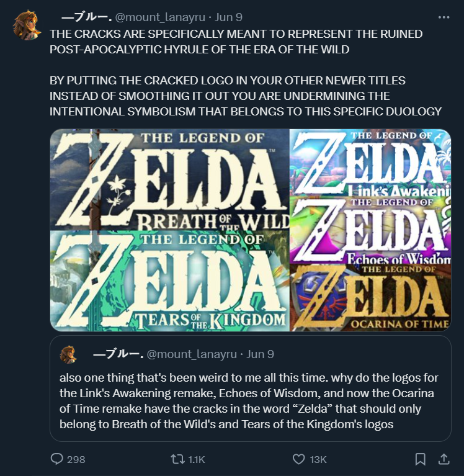Image resolution: width=464 pixels, height=476 pixels.
Task: View the Ocarina of Time logo image
Action: 370,297
